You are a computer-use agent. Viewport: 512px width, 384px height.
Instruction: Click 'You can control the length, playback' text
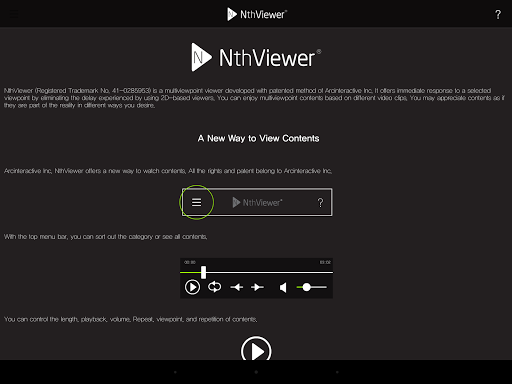130,319
